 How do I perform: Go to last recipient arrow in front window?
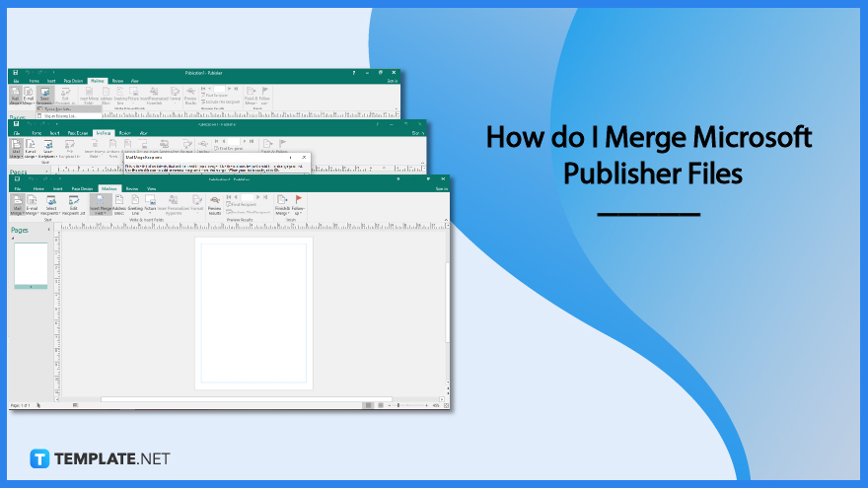point(265,197)
